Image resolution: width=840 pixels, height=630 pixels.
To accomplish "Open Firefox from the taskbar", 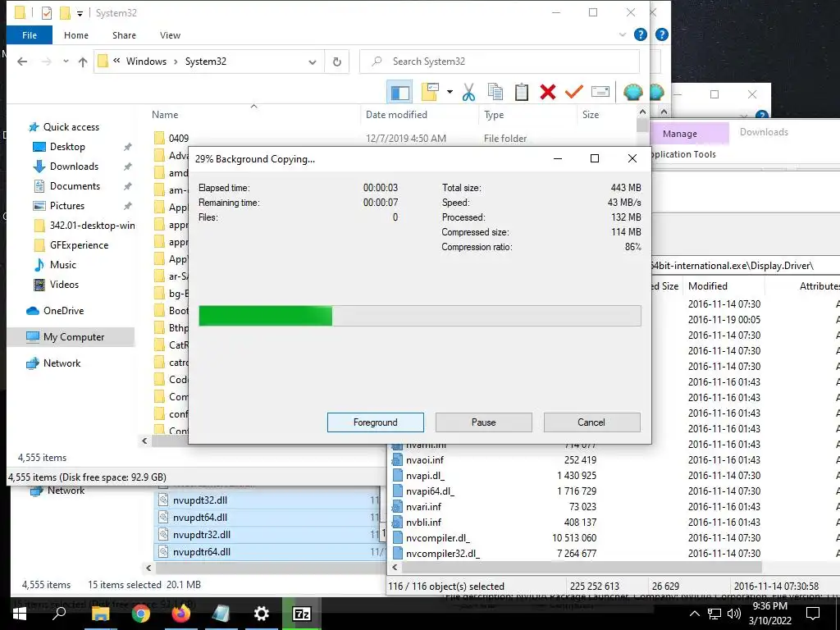I will 181,614.
